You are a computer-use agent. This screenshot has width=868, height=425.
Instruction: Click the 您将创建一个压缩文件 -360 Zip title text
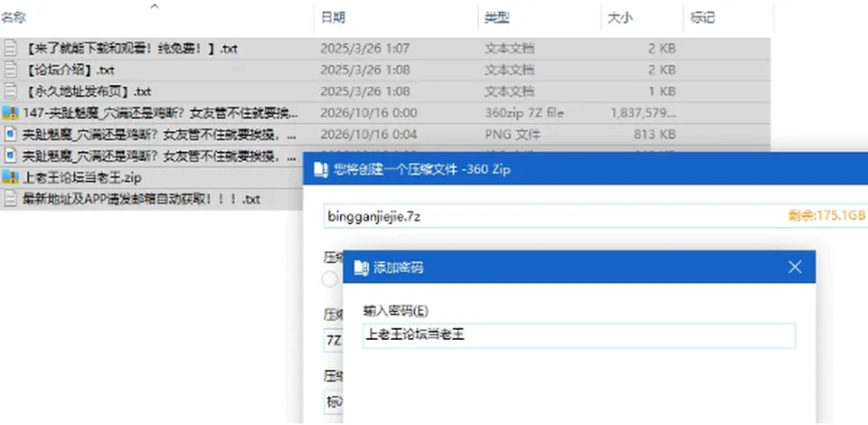coord(422,170)
